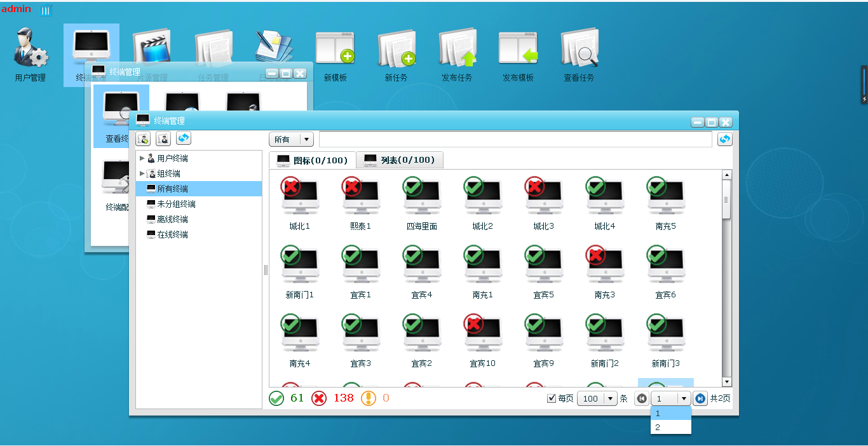Image resolution: width=868 pixels, height=446 pixels.
Task: Select terminal 城北1
Action: 300,203
